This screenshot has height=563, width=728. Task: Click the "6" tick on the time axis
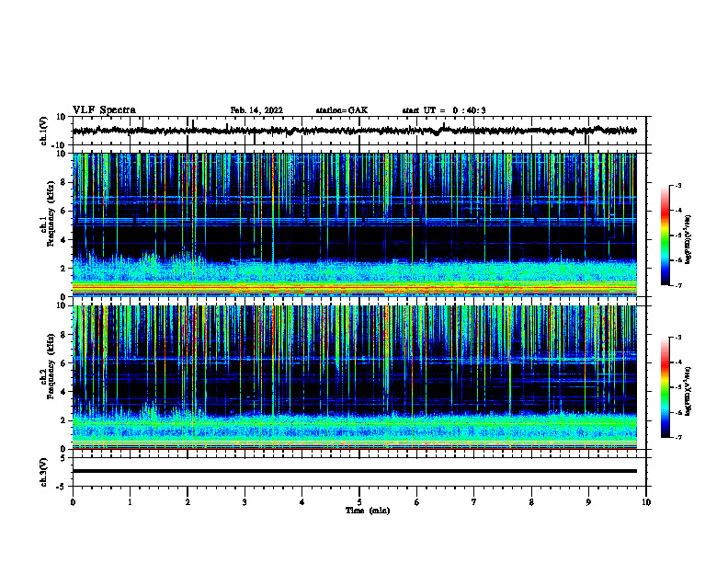pos(417,502)
